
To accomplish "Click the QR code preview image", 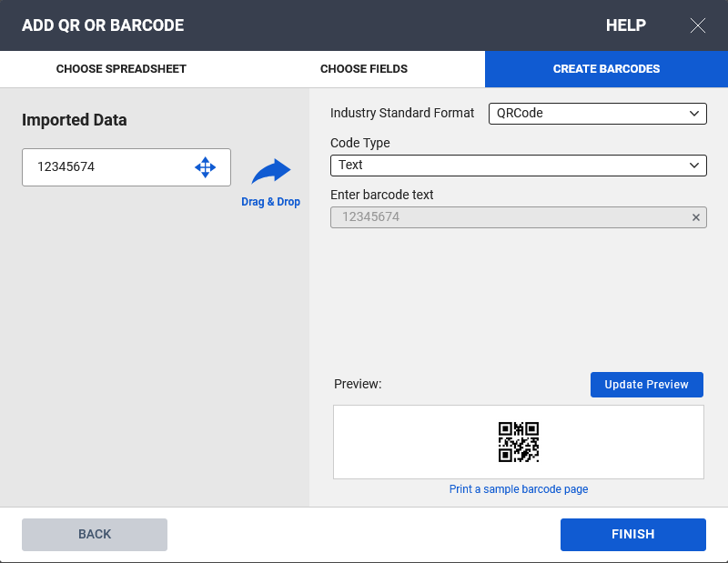I will coord(519,442).
